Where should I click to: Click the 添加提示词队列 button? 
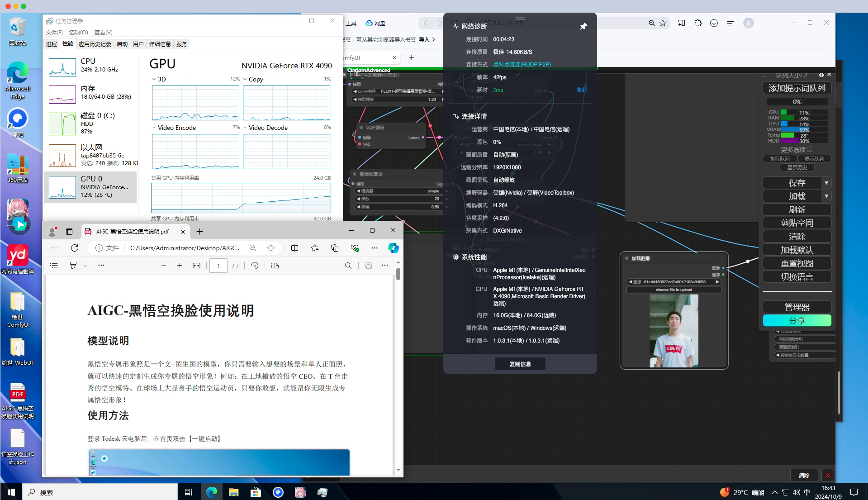coord(797,88)
